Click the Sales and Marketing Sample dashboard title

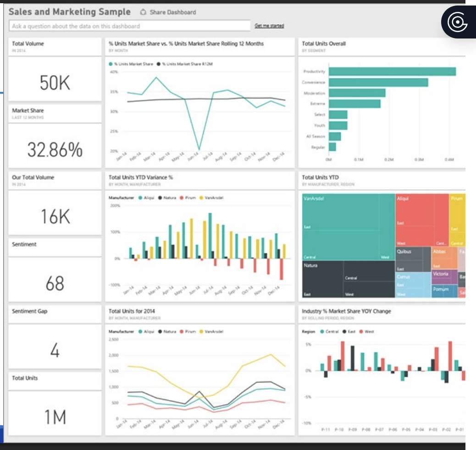point(69,12)
